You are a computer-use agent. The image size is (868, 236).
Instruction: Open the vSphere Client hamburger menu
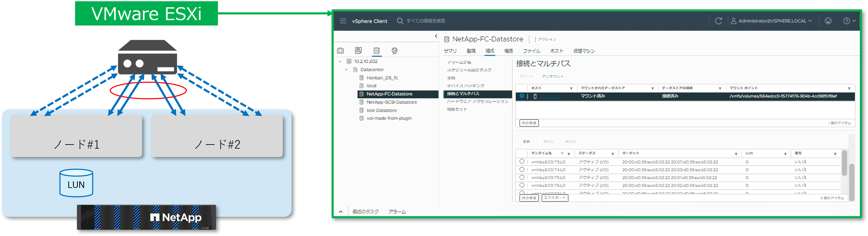[343, 21]
